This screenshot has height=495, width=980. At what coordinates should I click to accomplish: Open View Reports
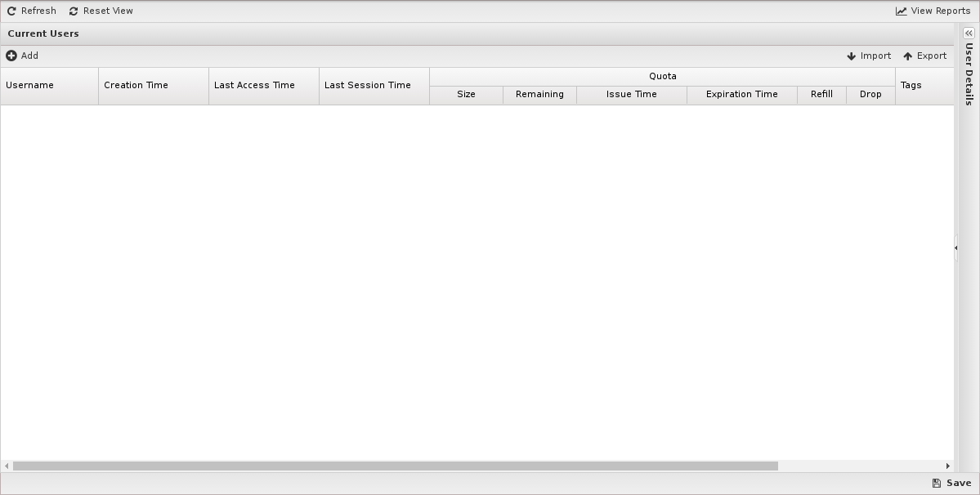click(933, 11)
